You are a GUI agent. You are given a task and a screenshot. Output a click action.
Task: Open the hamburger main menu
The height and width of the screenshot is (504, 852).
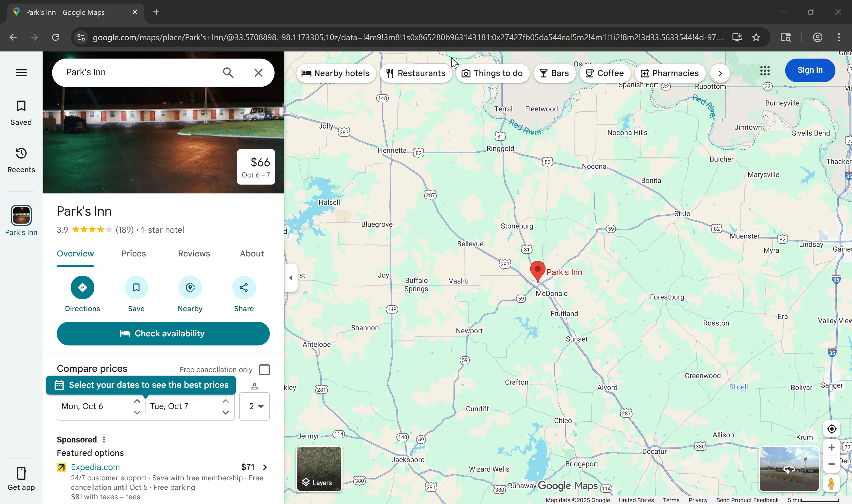click(x=21, y=73)
